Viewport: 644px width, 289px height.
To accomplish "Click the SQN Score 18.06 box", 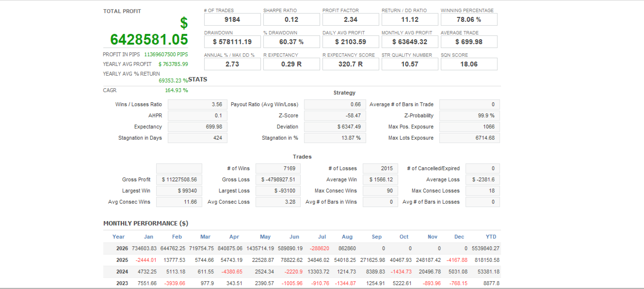I will (x=469, y=64).
